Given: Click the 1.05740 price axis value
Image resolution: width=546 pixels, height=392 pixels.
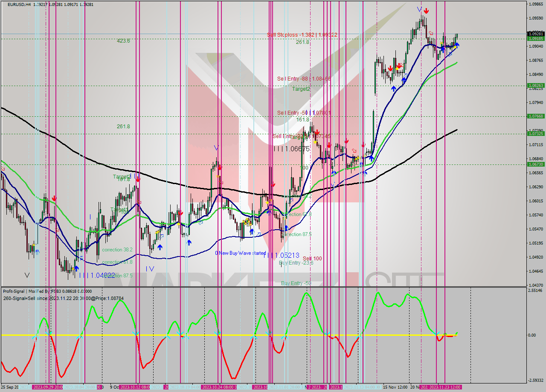Looking at the screenshot, I should [x=536, y=215].
